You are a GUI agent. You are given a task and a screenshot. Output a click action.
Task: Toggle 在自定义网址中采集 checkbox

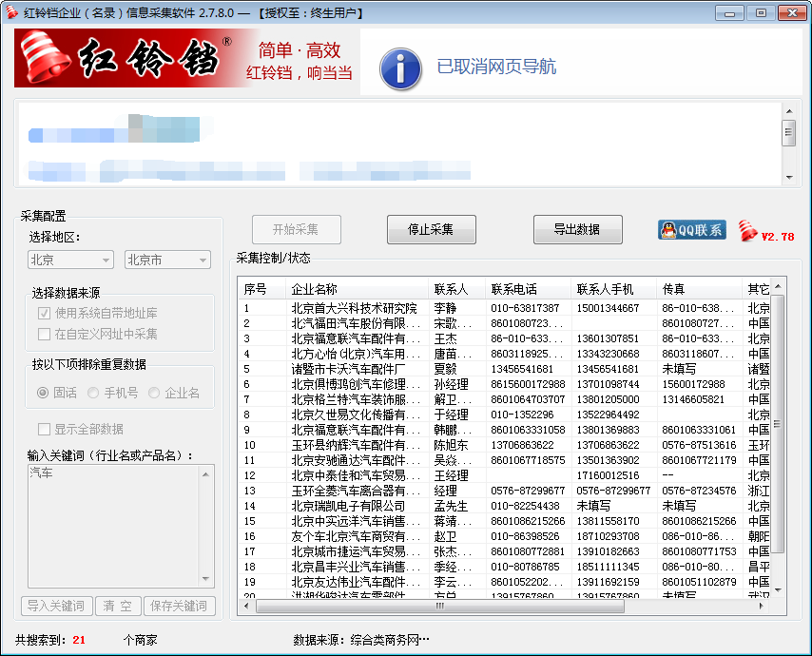coord(44,335)
